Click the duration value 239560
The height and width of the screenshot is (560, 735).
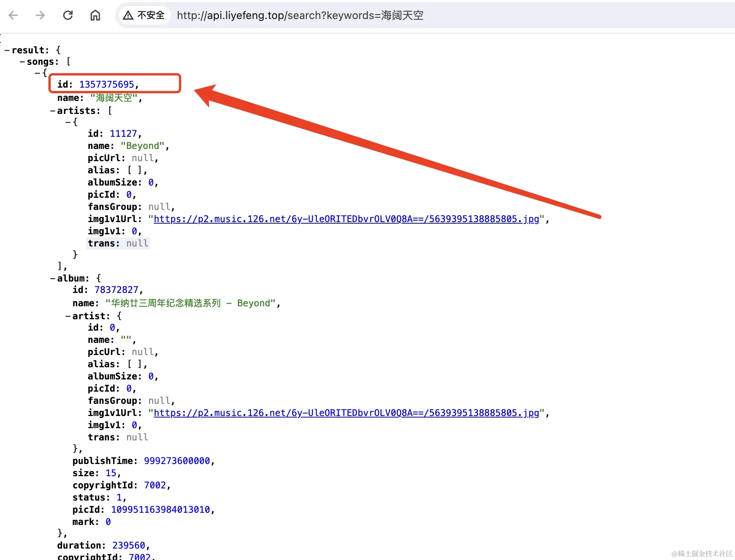pyautogui.click(x=128, y=546)
